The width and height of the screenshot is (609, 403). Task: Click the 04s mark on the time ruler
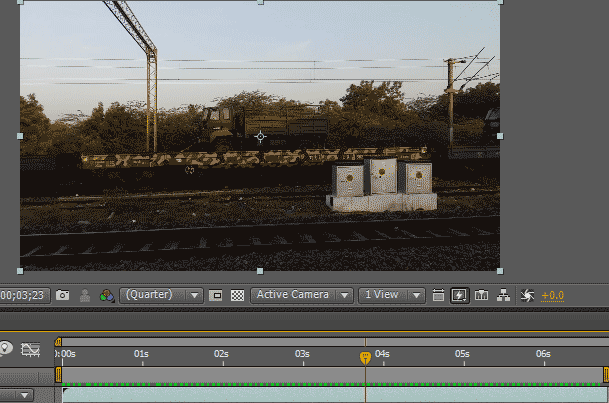click(x=382, y=354)
